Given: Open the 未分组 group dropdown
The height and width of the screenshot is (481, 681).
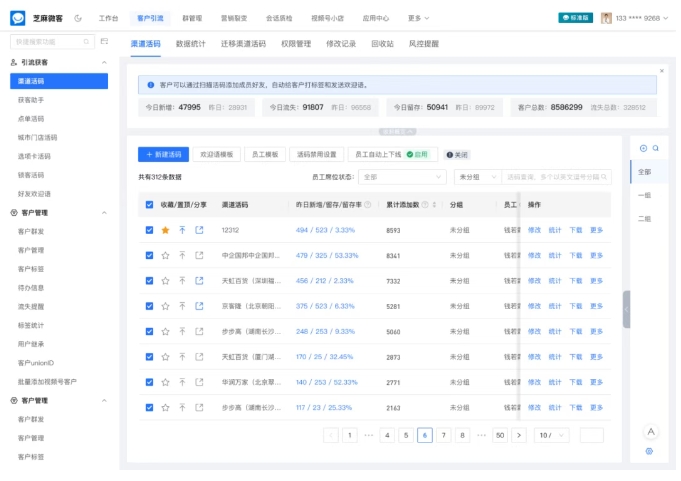Looking at the screenshot, I should tap(478, 177).
